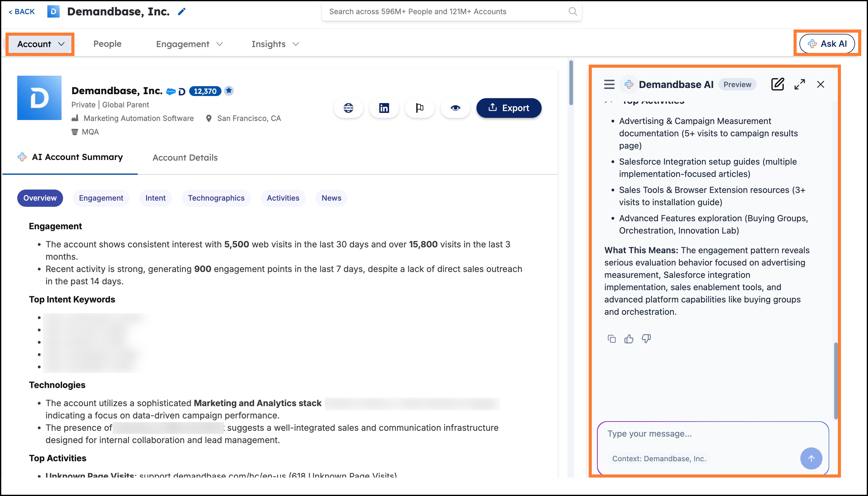Edit the Demandbase, Inc. name with pencil icon
The height and width of the screenshot is (496, 868).
pyautogui.click(x=182, y=12)
